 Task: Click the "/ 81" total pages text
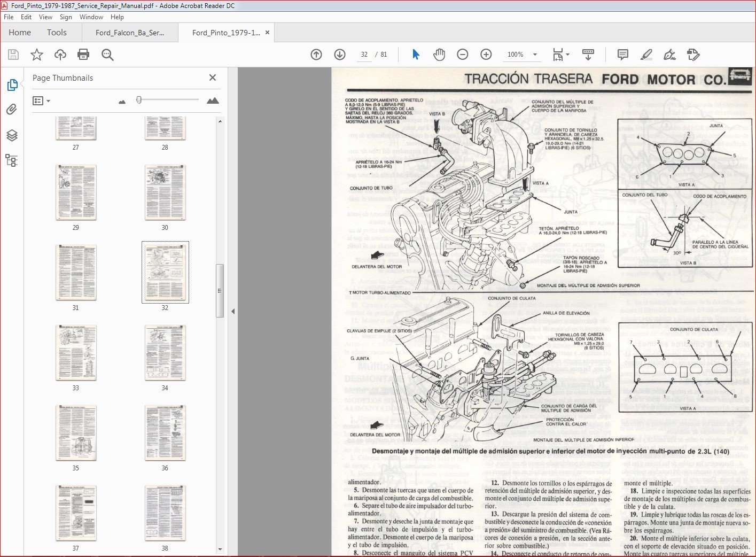click(x=381, y=55)
